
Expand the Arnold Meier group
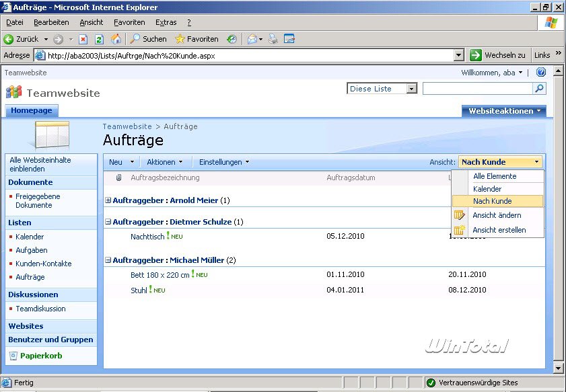tap(108, 200)
